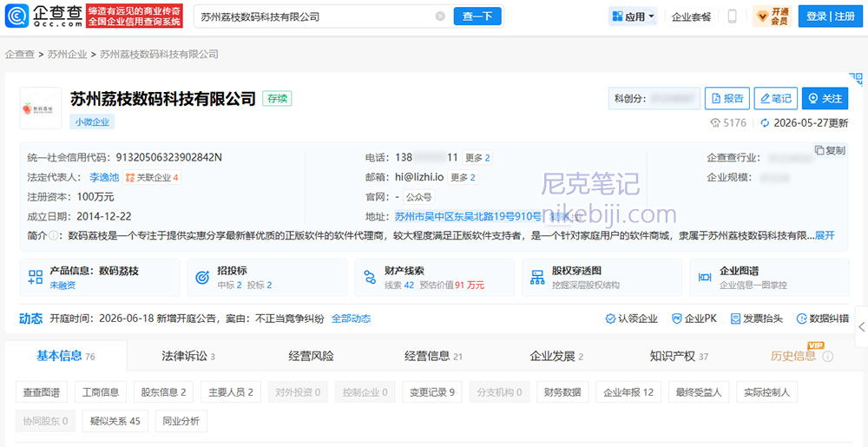Click the 疑似关系 45 sub-tab

115,421
